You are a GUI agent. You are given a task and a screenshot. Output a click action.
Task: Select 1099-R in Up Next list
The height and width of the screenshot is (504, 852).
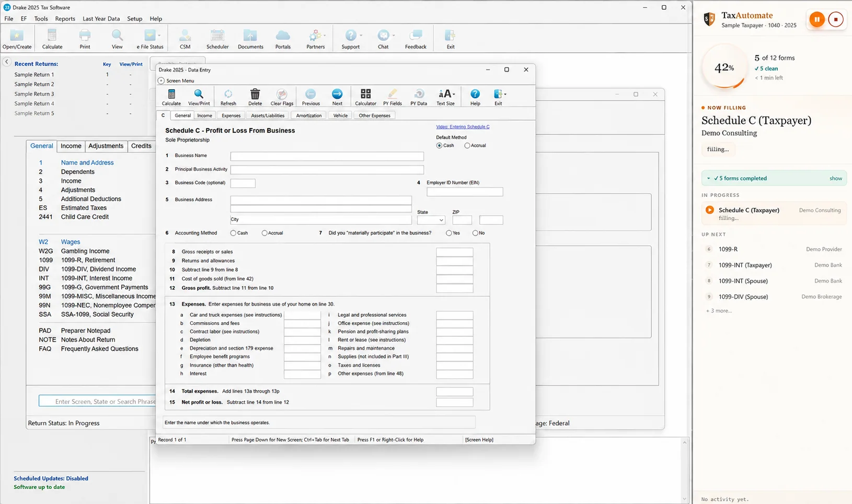point(774,249)
